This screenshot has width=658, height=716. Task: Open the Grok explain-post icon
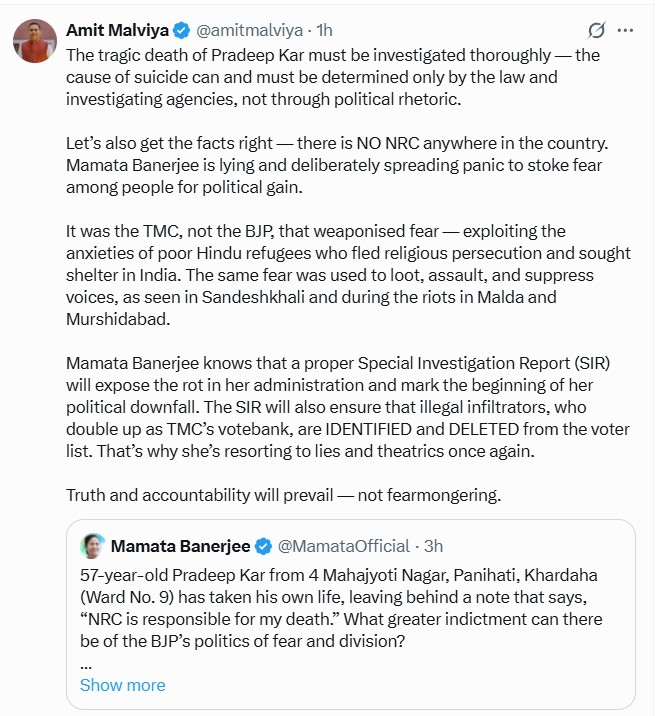[597, 30]
